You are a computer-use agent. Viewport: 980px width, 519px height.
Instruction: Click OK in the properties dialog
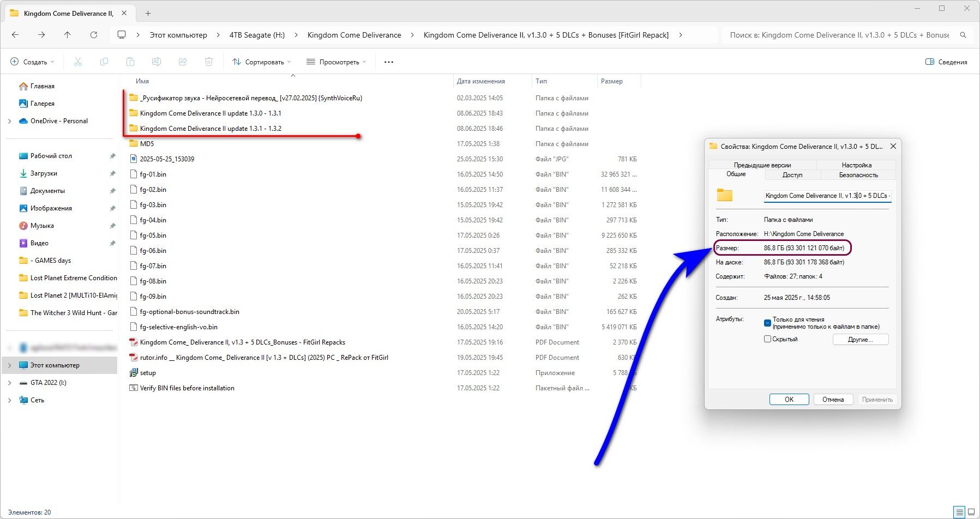click(789, 400)
